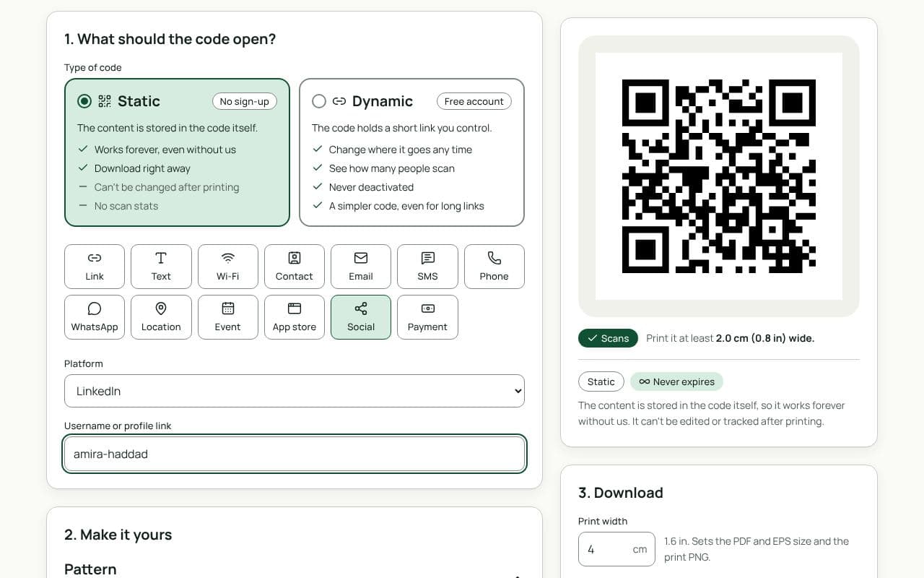924x578 pixels.
Task: Select the Location pin icon
Action: coord(161,309)
